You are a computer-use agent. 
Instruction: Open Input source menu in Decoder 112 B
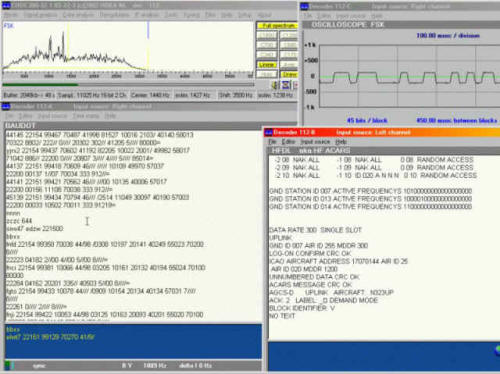click(x=315, y=142)
